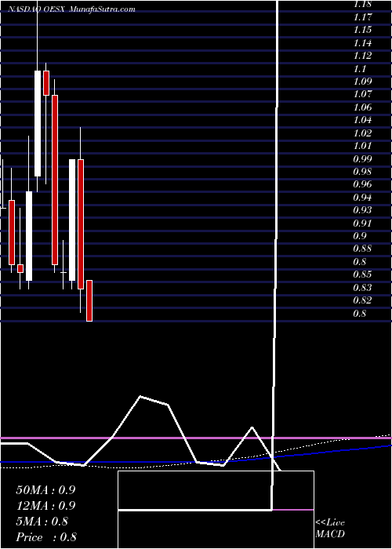Click the MunafaSutra.com label in chart header
This screenshot has width=392, height=549.
pos(103,9)
